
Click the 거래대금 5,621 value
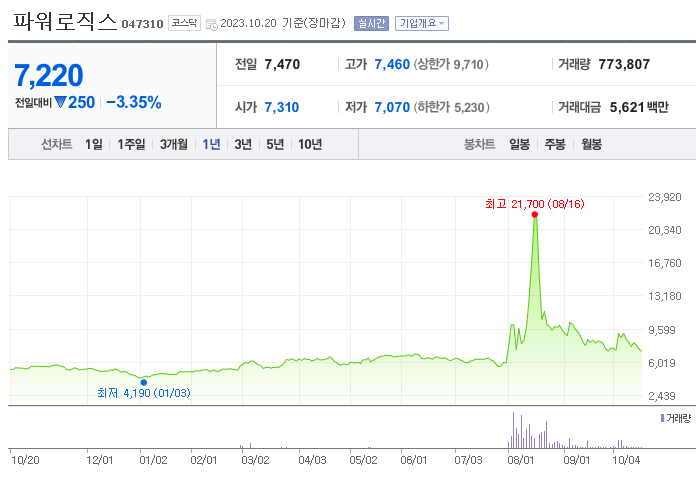627,107
